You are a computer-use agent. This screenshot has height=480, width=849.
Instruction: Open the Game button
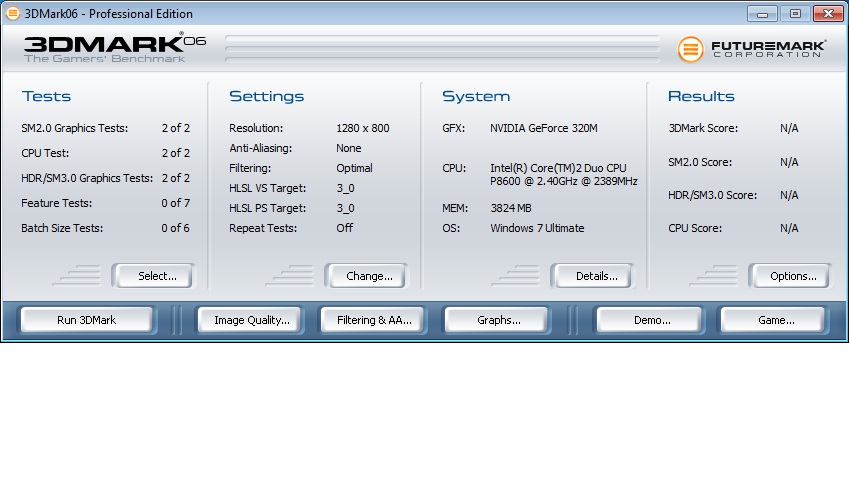click(775, 320)
